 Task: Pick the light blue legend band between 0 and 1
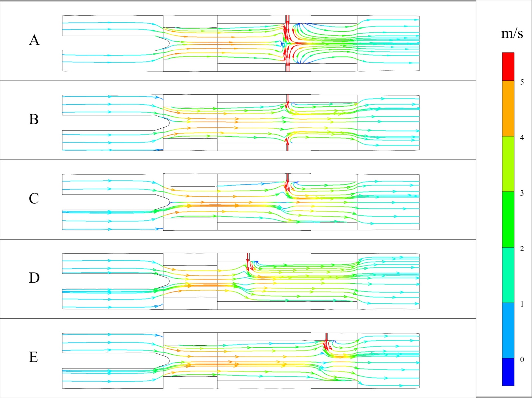(x=508, y=331)
